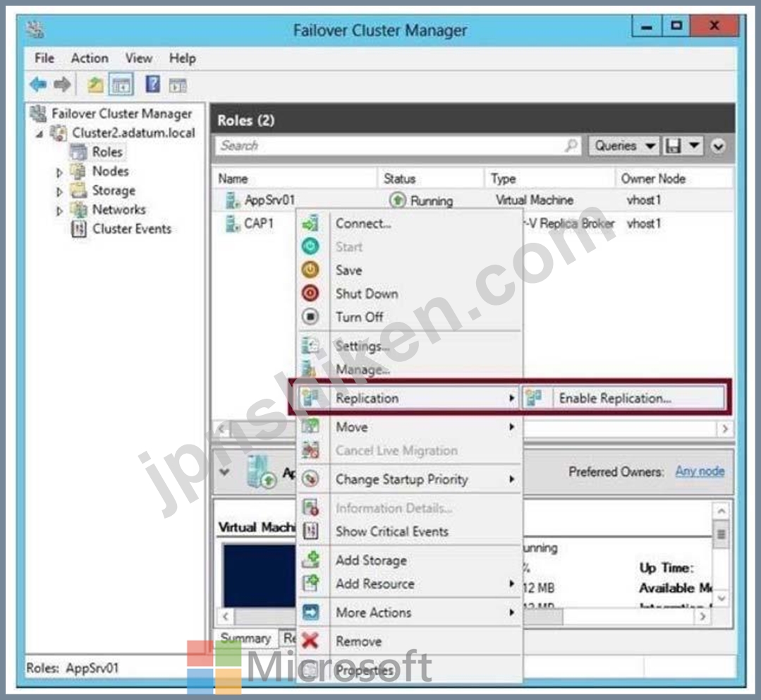
Task: Click the Replication icon in context menu
Action: click(310, 398)
